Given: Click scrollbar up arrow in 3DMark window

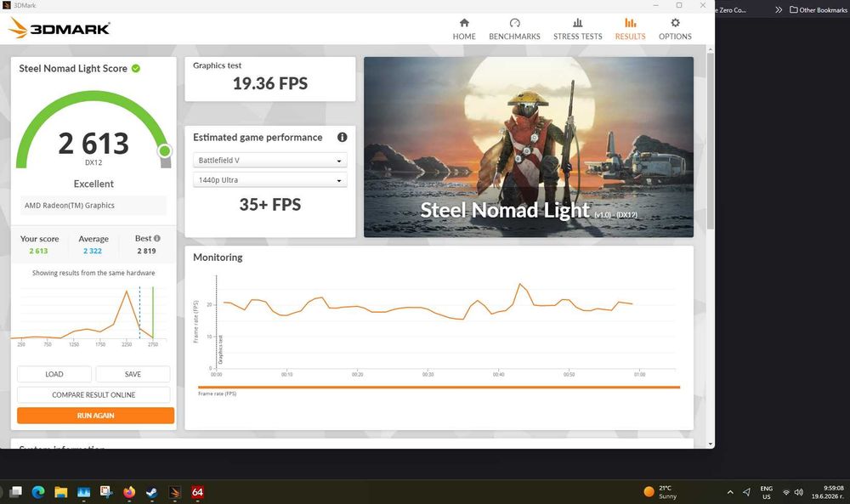Looking at the screenshot, I should point(710,49).
